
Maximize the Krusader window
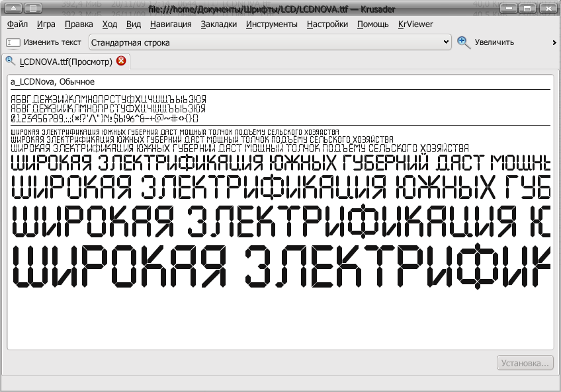tap(527, 8)
